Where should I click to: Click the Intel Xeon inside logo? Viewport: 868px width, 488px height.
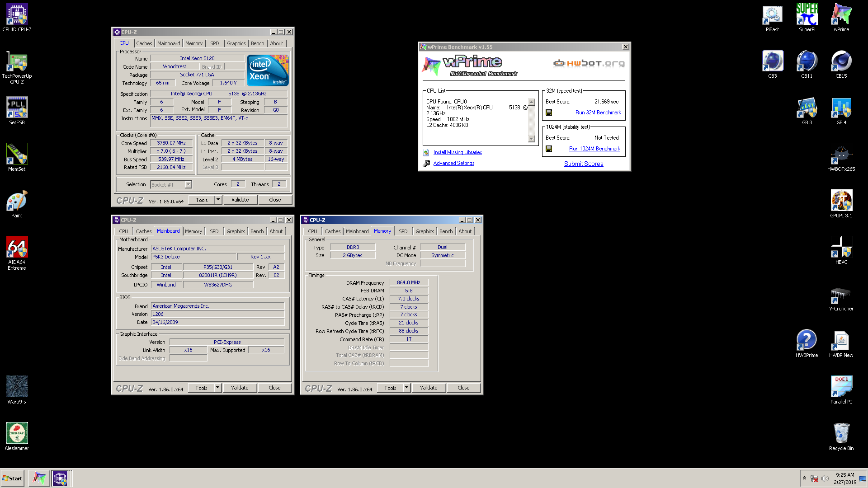268,70
